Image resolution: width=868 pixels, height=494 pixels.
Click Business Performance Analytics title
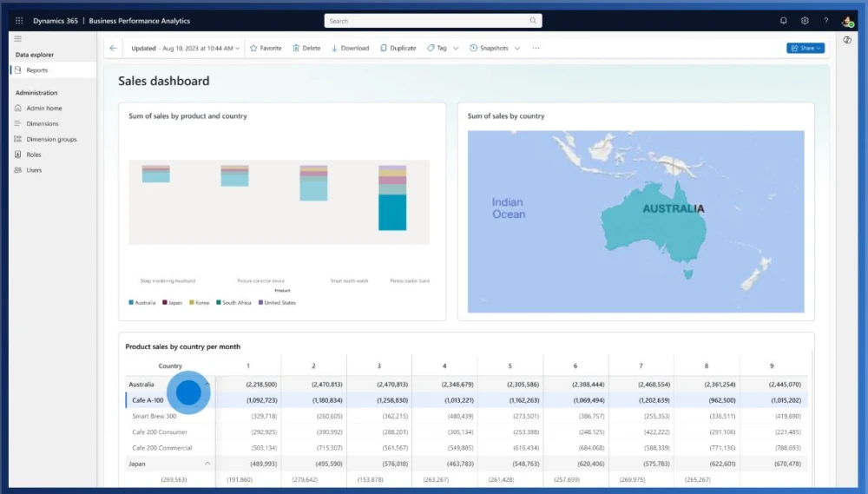click(140, 21)
